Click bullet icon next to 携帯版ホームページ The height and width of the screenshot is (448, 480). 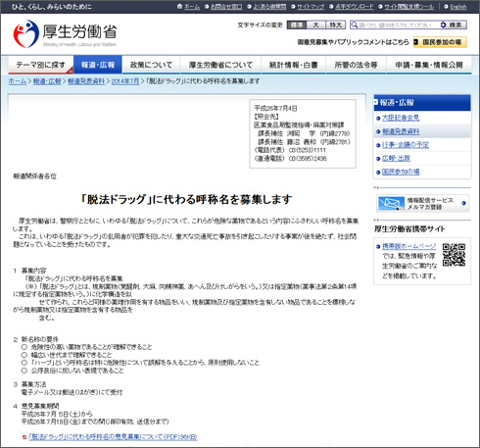pyautogui.click(x=378, y=247)
